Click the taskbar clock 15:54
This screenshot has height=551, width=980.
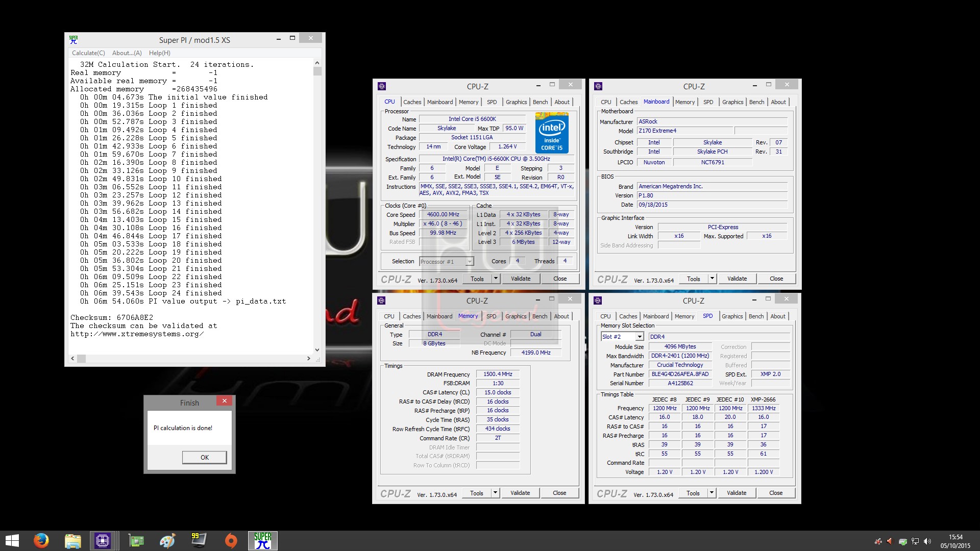click(x=955, y=537)
